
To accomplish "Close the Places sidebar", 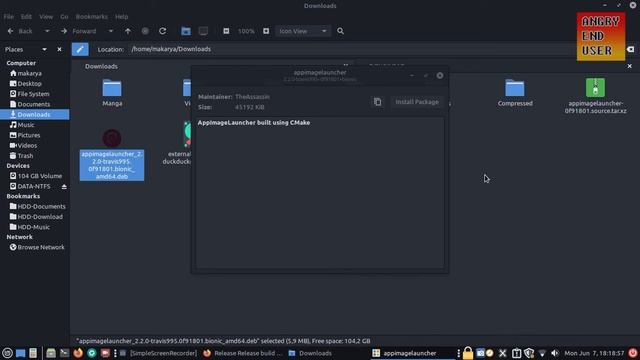I will click(x=59, y=49).
